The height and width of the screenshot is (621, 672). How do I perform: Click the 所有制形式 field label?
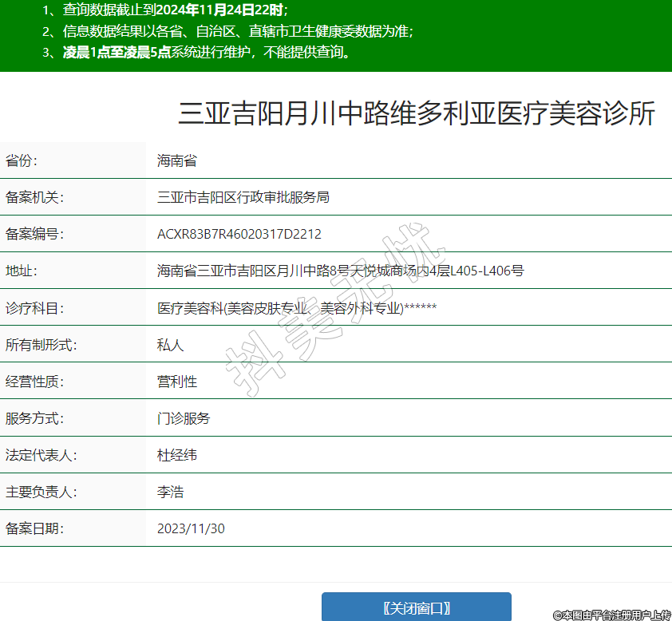point(41,345)
